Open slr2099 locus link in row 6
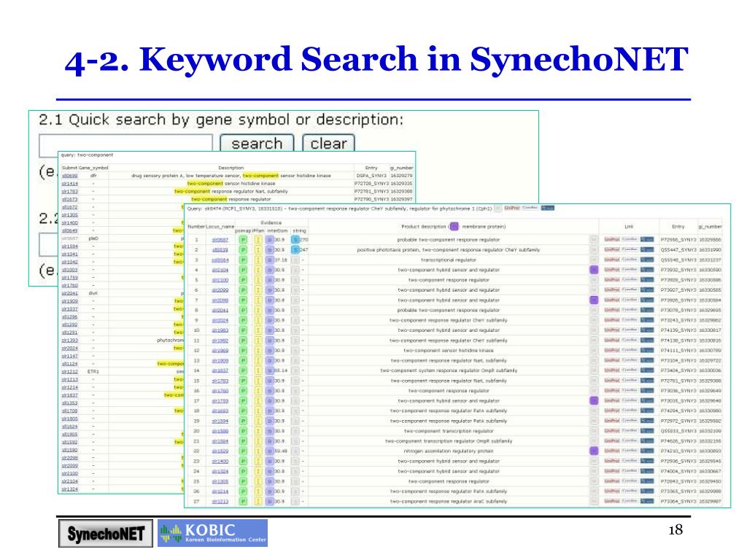This screenshot has height=560, width=747. tap(220, 290)
